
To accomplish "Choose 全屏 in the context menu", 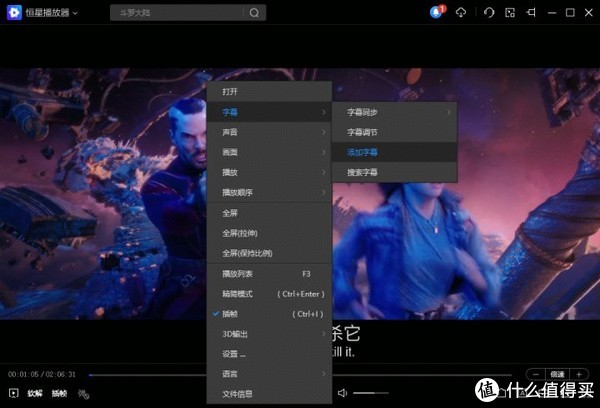I will [x=269, y=213].
